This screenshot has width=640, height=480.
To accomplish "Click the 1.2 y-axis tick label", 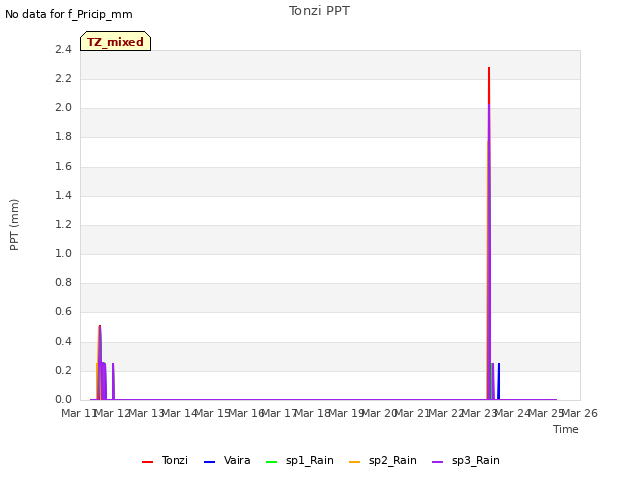I will (63, 224).
